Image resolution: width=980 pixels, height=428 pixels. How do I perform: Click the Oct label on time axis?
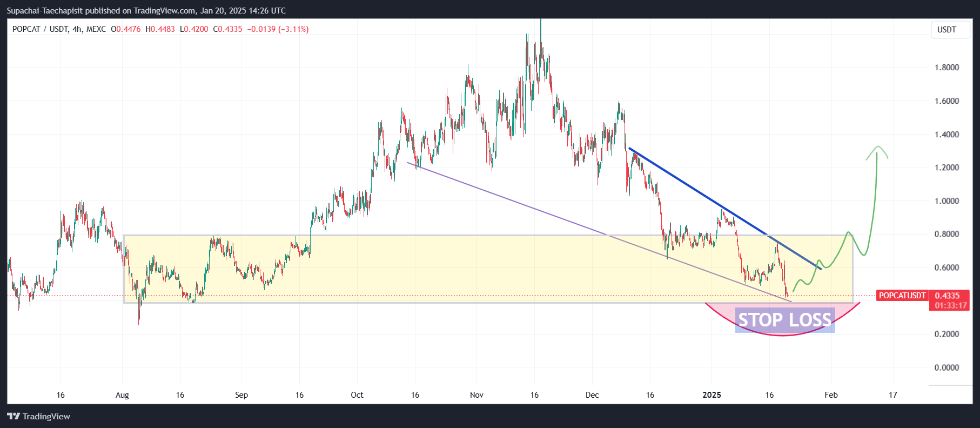(x=357, y=395)
